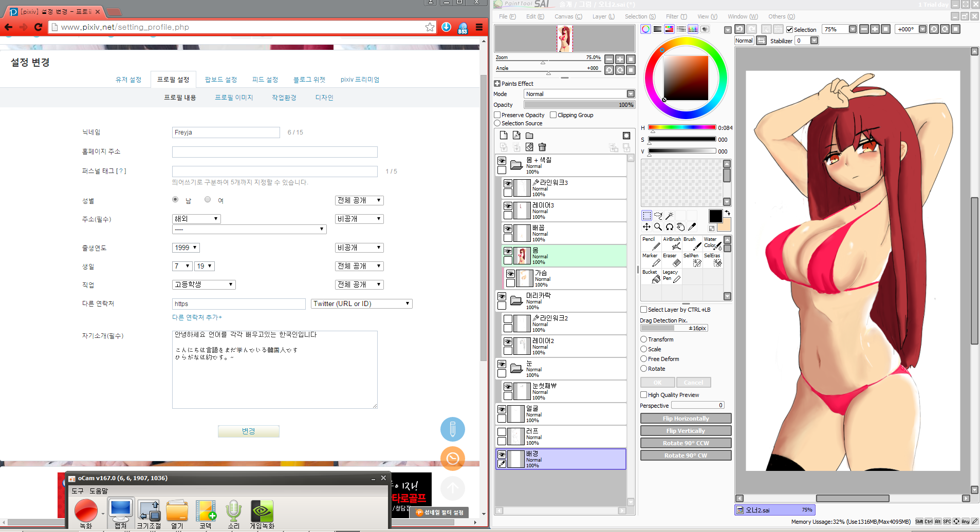Add a layer mask
The height and width of the screenshot is (532, 980).
626,136
